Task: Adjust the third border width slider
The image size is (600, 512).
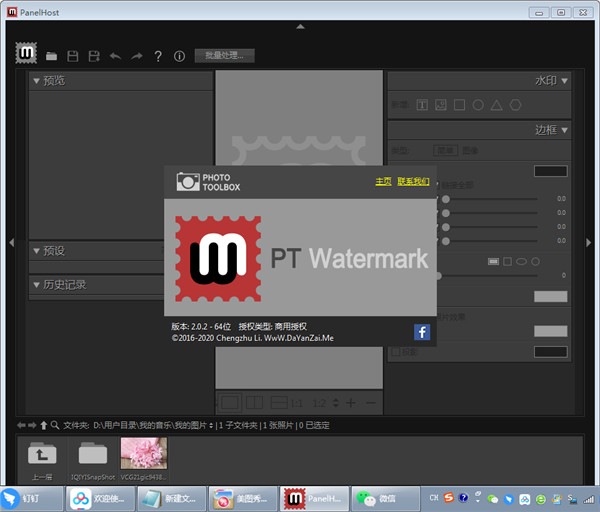Action: point(446,227)
